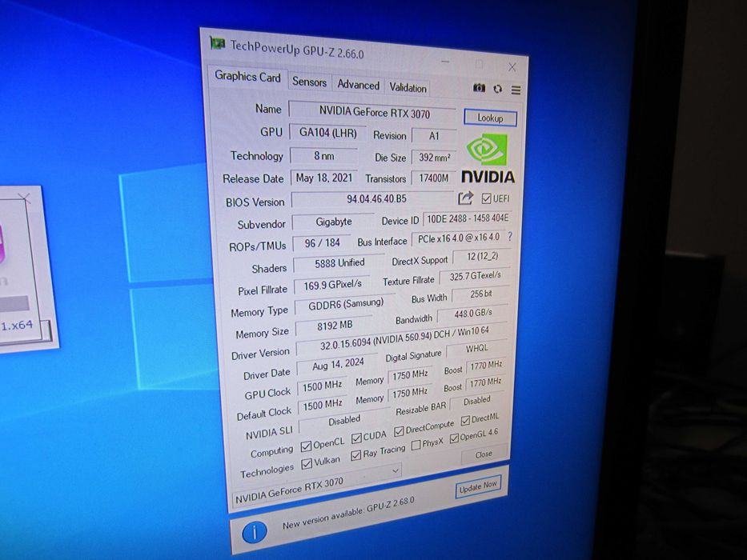The width and height of the screenshot is (747, 560).
Task: Click the refresh icon in GPU-Z
Action: pyautogui.click(x=498, y=89)
